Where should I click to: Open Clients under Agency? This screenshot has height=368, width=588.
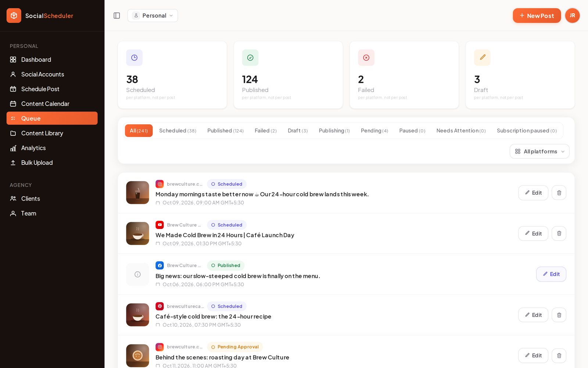point(52,199)
